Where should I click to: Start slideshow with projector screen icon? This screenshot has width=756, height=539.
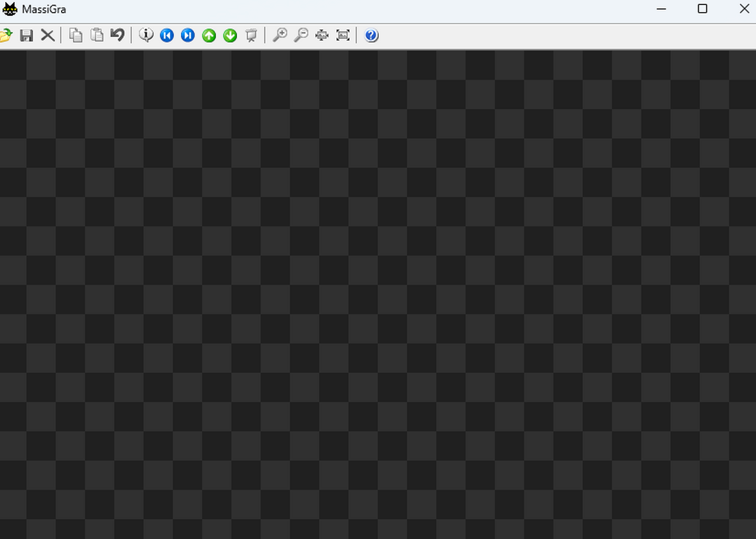251,35
